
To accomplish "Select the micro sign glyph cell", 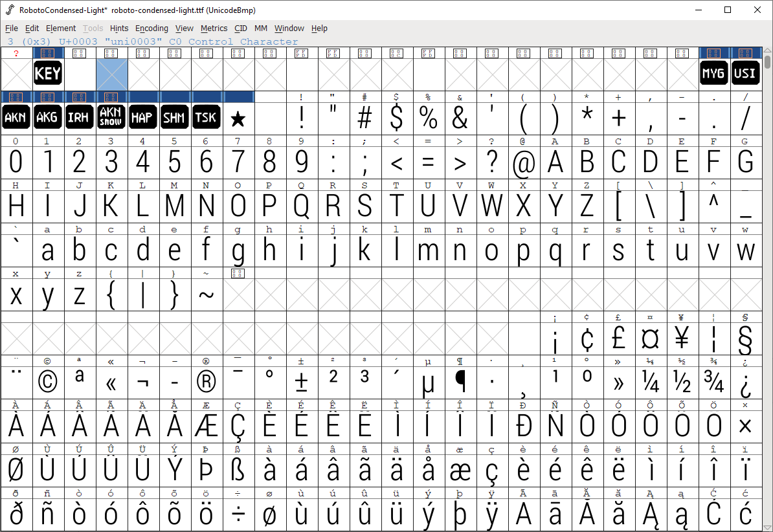I will coord(429,382).
